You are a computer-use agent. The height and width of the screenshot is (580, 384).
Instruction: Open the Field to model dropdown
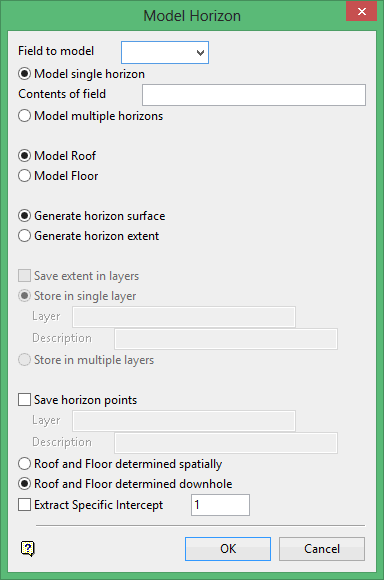tap(165, 53)
